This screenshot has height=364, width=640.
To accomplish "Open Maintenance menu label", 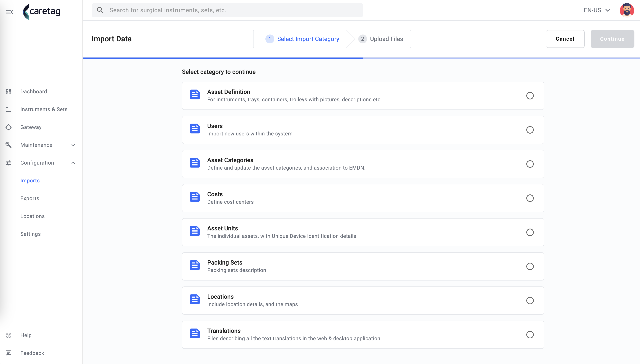I will 36,145.
